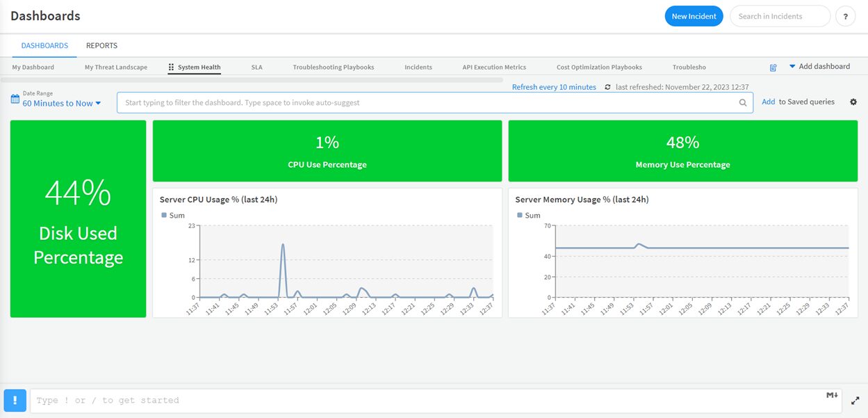The image size is (868, 418).
Task: Click the refresh arrows icon
Action: (608, 87)
